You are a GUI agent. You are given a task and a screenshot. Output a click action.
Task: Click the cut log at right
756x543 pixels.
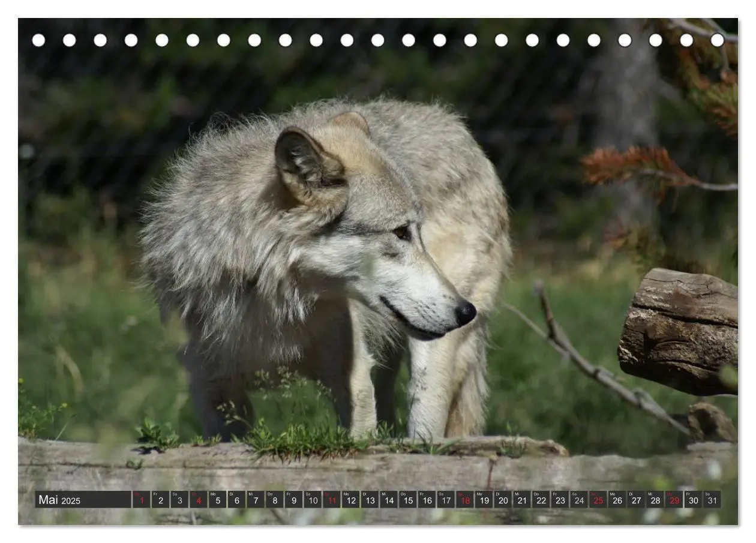click(x=679, y=332)
